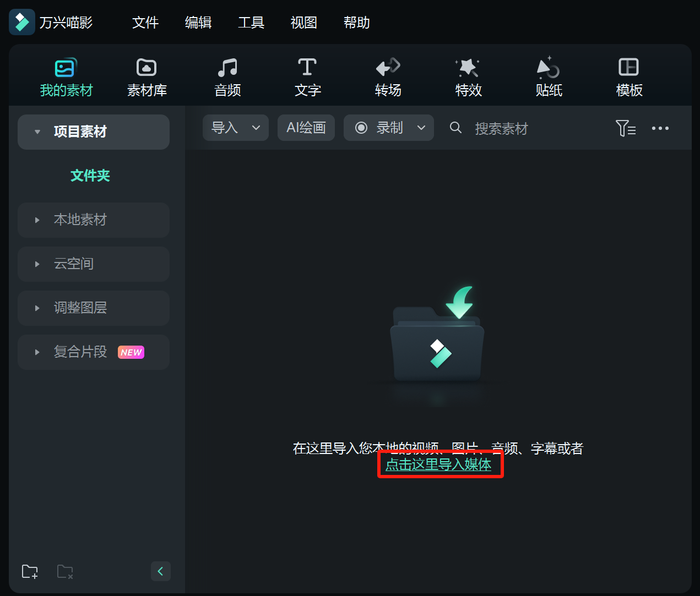Select the 特效 effects panel icon
The height and width of the screenshot is (596, 700).
[468, 76]
